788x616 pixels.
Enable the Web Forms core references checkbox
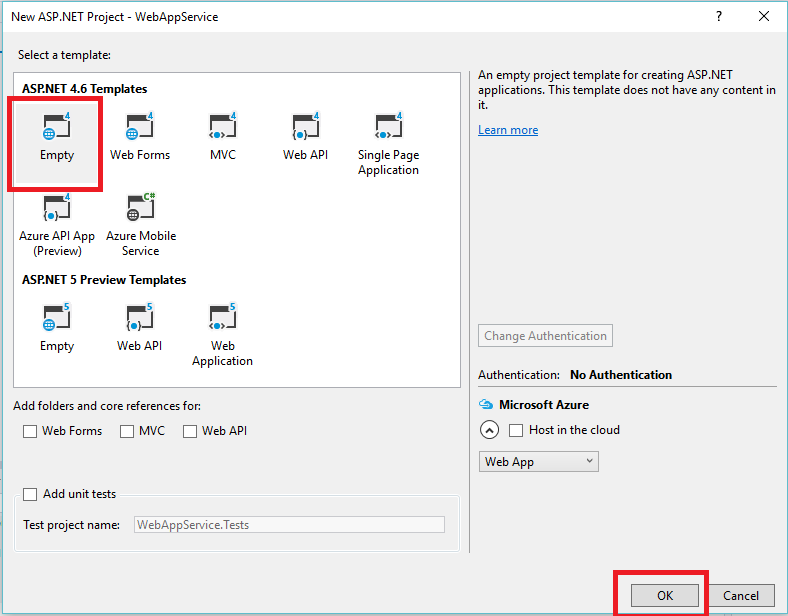point(30,431)
